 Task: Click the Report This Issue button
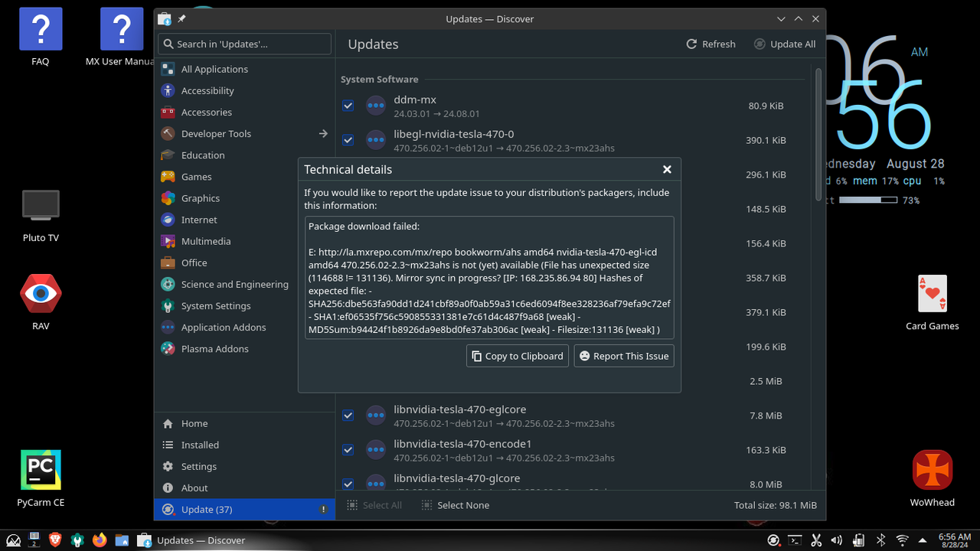click(x=624, y=356)
